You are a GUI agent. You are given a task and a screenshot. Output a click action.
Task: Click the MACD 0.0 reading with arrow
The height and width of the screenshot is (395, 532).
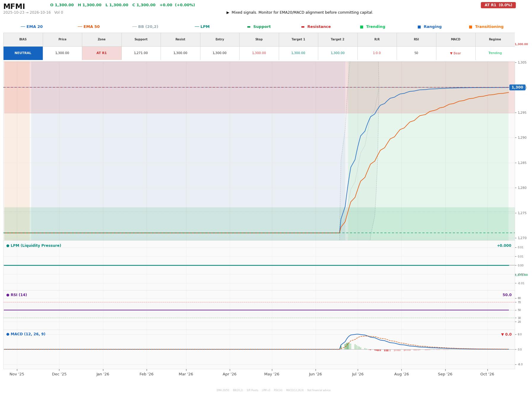coord(506,334)
